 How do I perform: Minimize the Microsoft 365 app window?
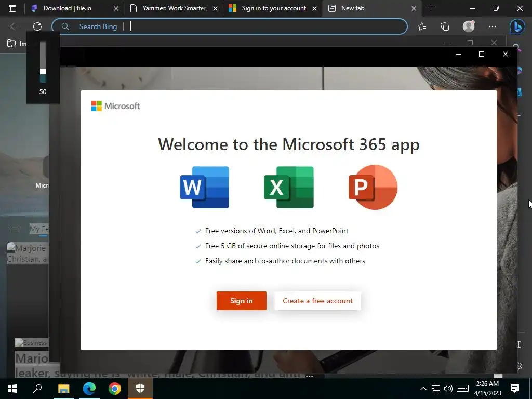pyautogui.click(x=458, y=54)
